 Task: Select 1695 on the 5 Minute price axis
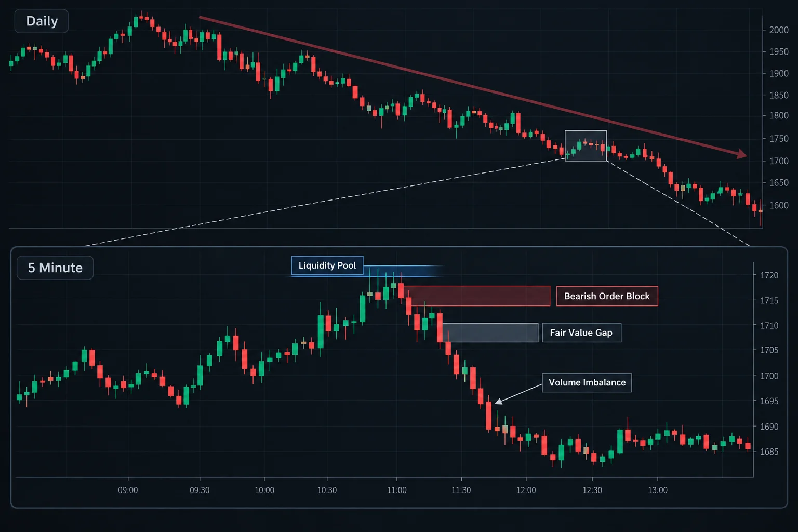coord(769,401)
